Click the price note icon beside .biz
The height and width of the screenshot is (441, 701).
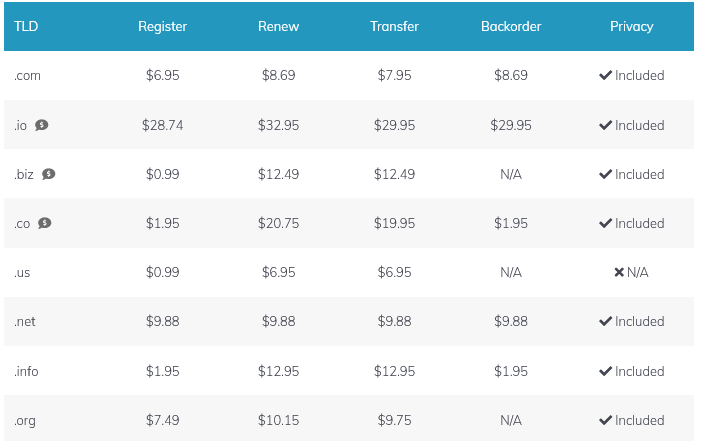pyautogui.click(x=49, y=174)
